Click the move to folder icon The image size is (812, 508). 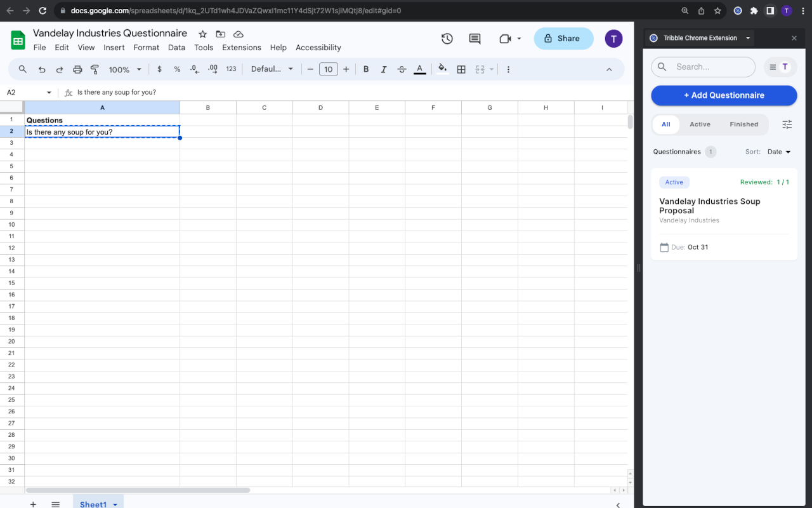(x=220, y=34)
